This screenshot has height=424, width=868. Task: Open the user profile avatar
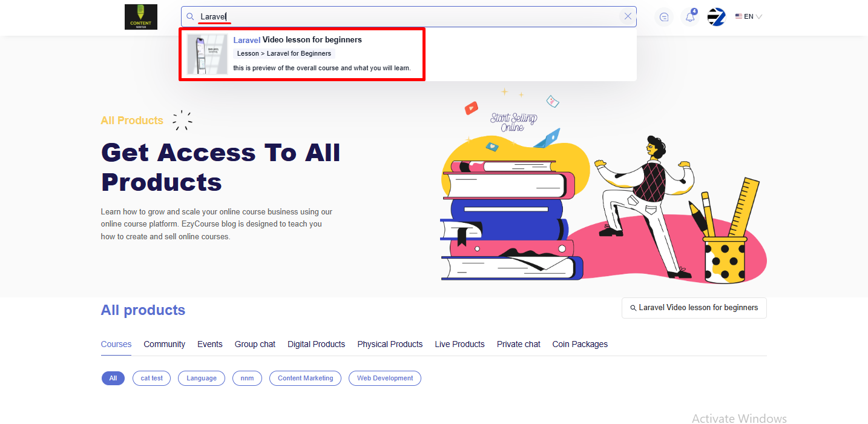[x=716, y=17]
